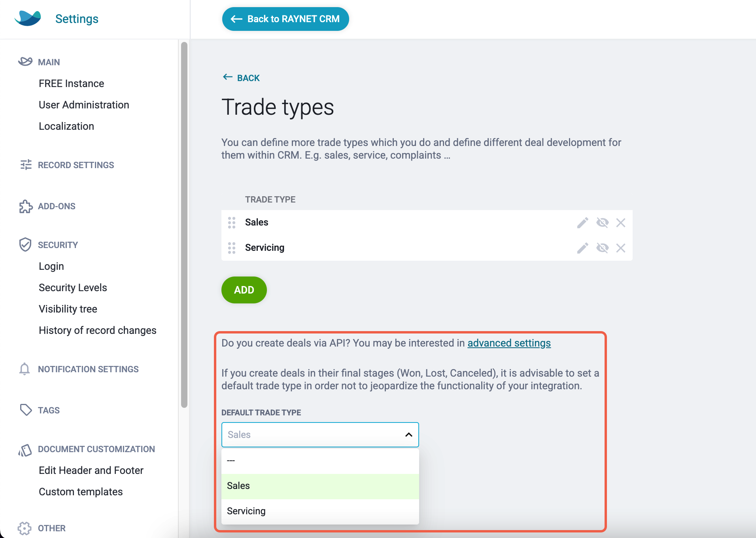Open Add-ons puzzle icon section
The image size is (756, 538).
[26, 206]
